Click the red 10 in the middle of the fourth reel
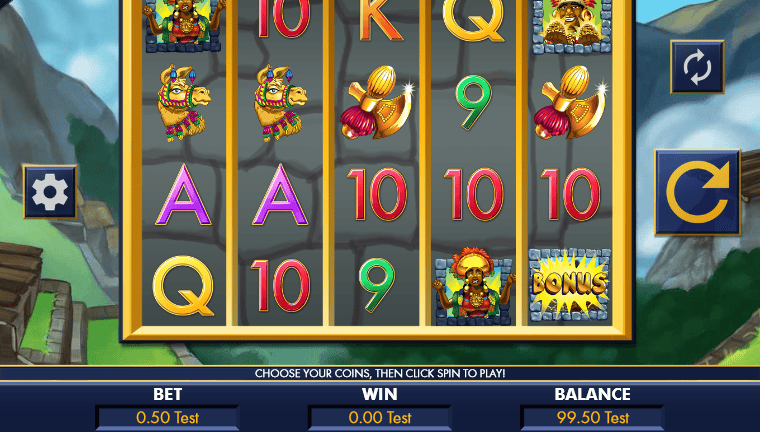This screenshot has width=760, height=432. (x=474, y=194)
